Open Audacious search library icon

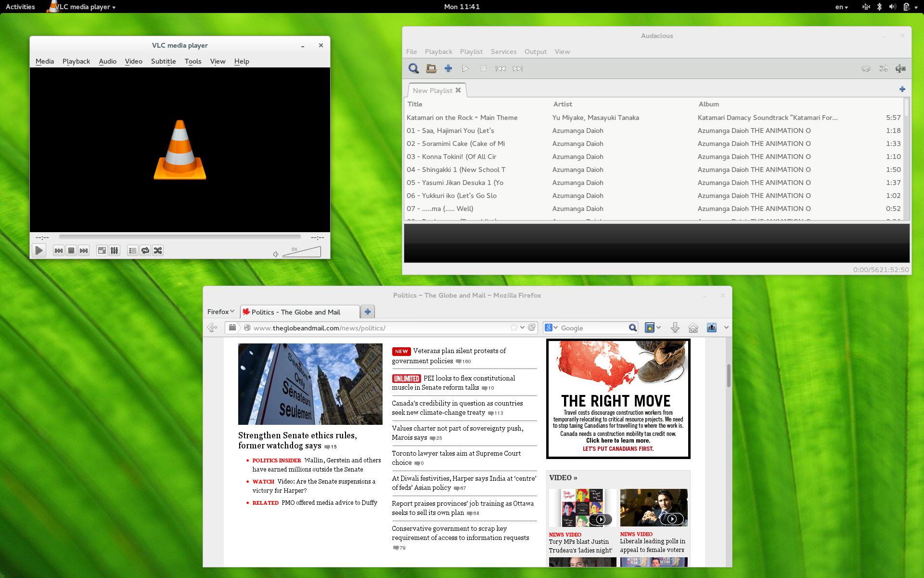tap(413, 68)
